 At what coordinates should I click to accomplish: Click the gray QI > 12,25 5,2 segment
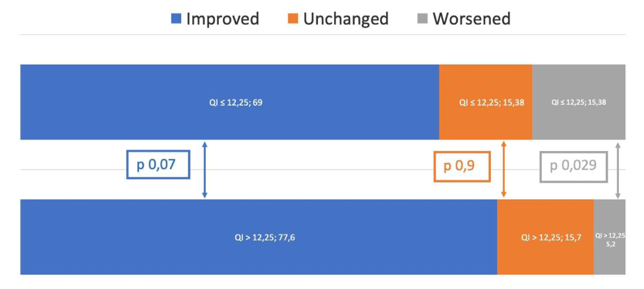click(610, 237)
